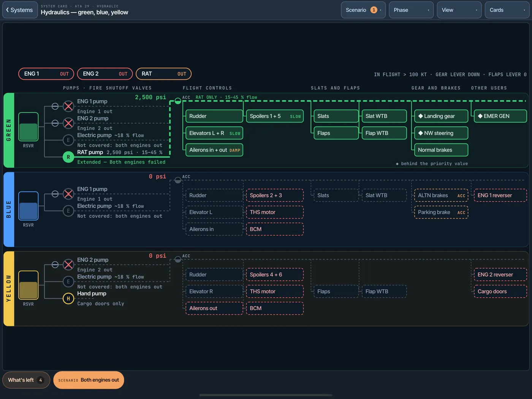This screenshot has width=532, height=399.
Task: Select the Cargo doors box
Action: point(500,291)
